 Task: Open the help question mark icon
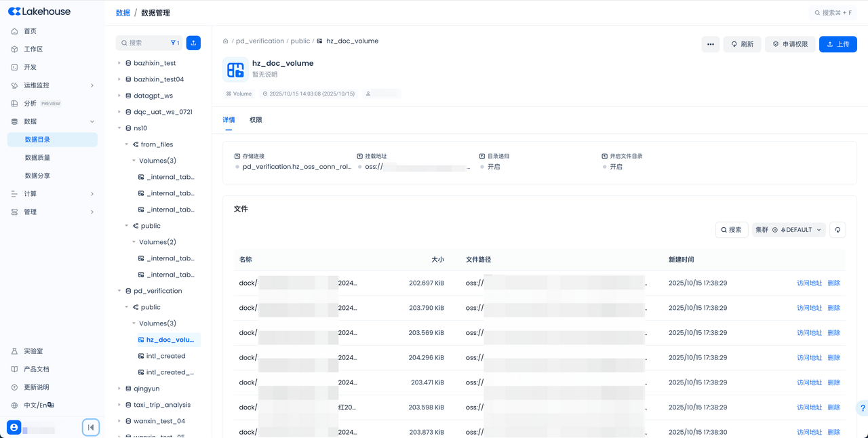coord(862,408)
